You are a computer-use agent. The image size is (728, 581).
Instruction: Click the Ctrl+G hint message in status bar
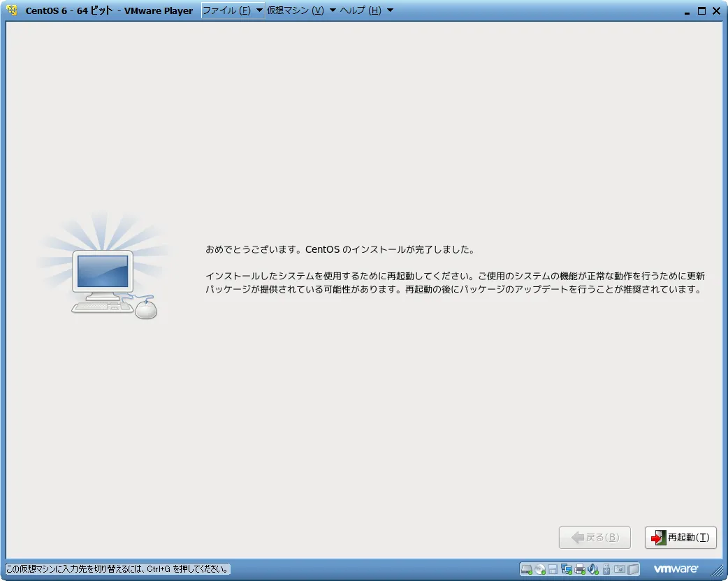click(115, 569)
